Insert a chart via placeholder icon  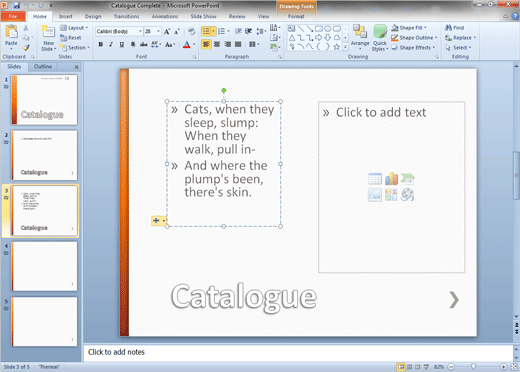392,179
